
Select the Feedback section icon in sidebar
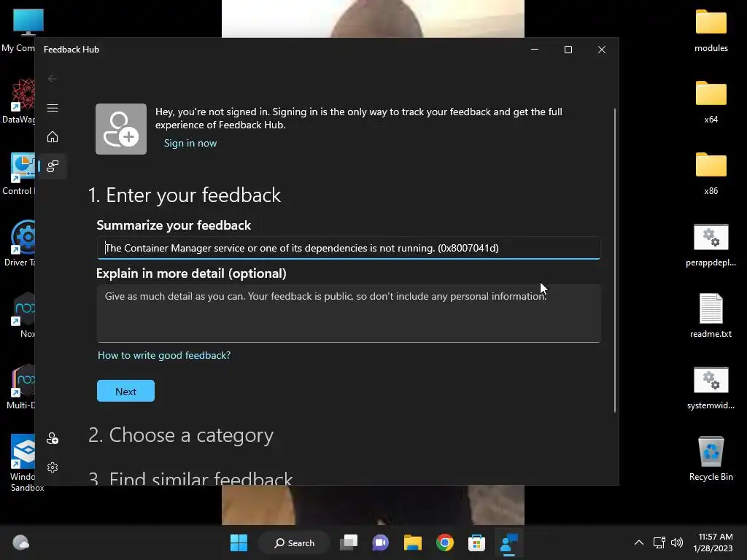click(53, 166)
